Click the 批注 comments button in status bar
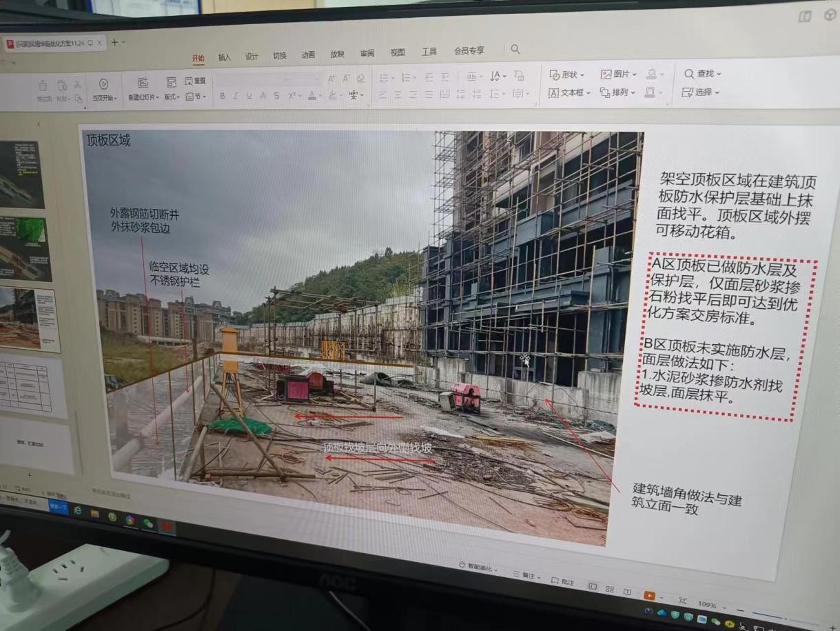Viewport: 840px width, 631px height. [x=562, y=581]
